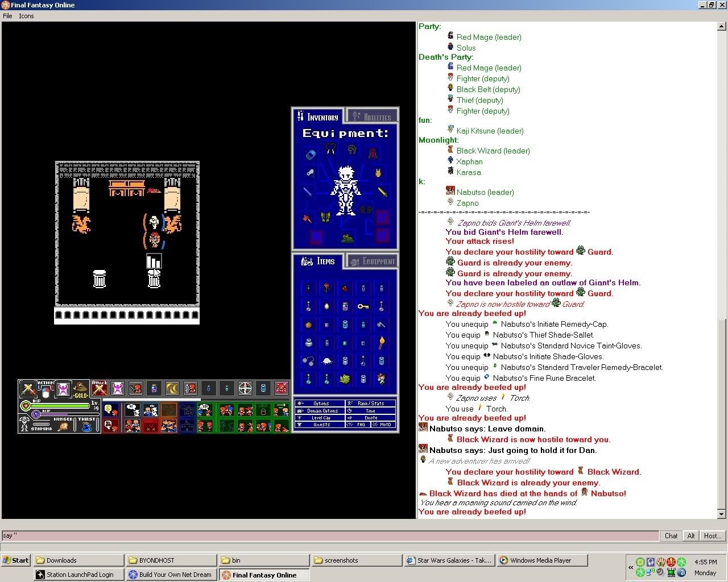
Task: Click the Chat button
Action: coord(671,535)
